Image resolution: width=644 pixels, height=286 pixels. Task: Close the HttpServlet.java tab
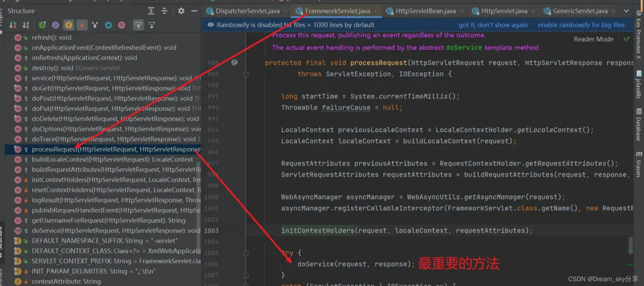point(534,12)
